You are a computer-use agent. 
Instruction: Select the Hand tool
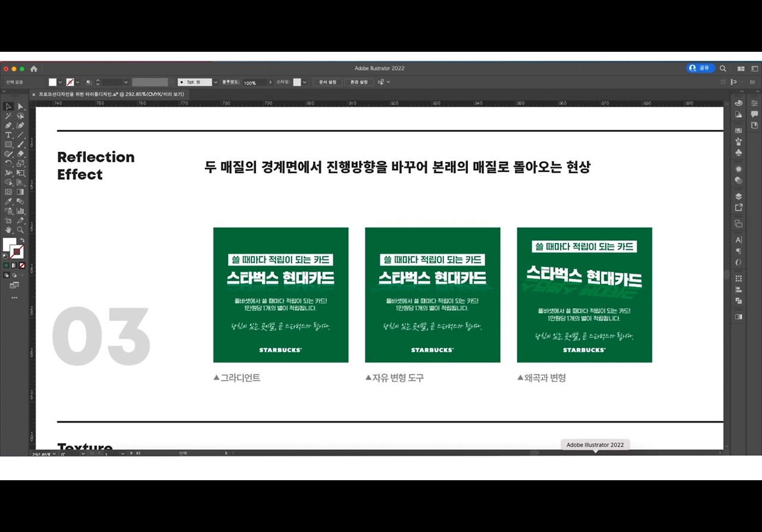coord(8,230)
